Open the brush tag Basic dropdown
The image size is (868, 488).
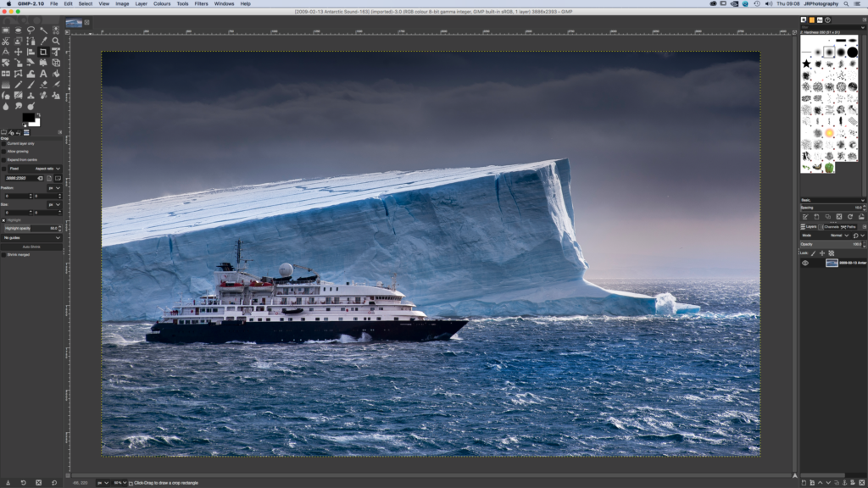(832, 200)
